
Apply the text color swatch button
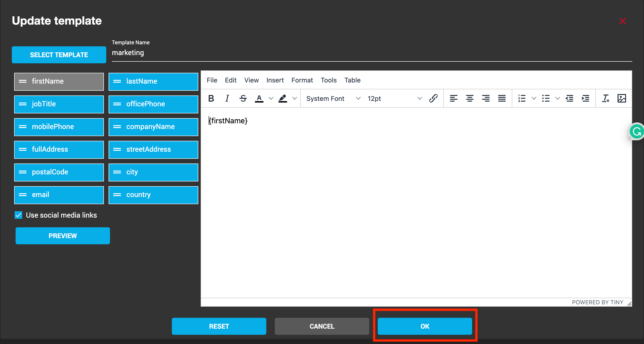[259, 98]
